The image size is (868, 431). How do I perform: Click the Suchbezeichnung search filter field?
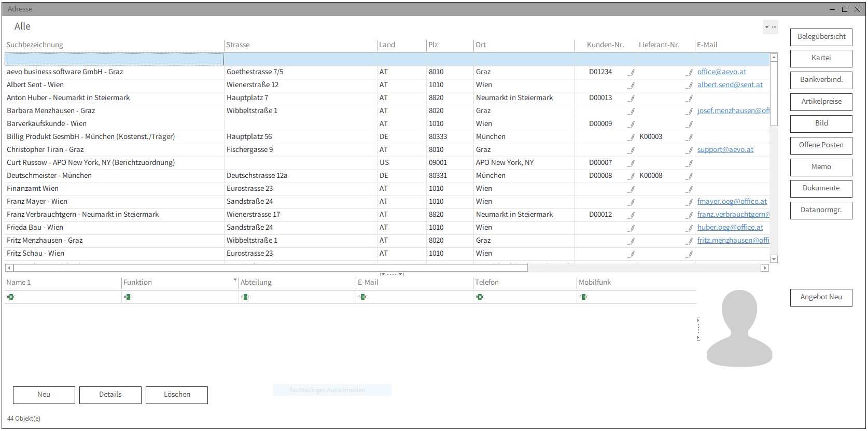pyautogui.click(x=114, y=59)
